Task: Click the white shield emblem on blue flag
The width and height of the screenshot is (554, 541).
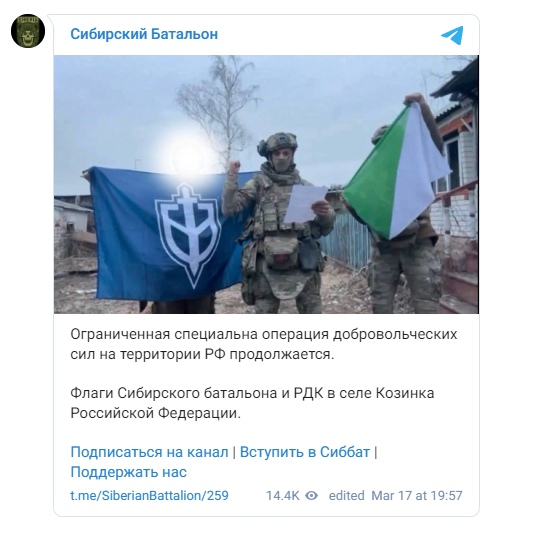Action: pos(189,233)
